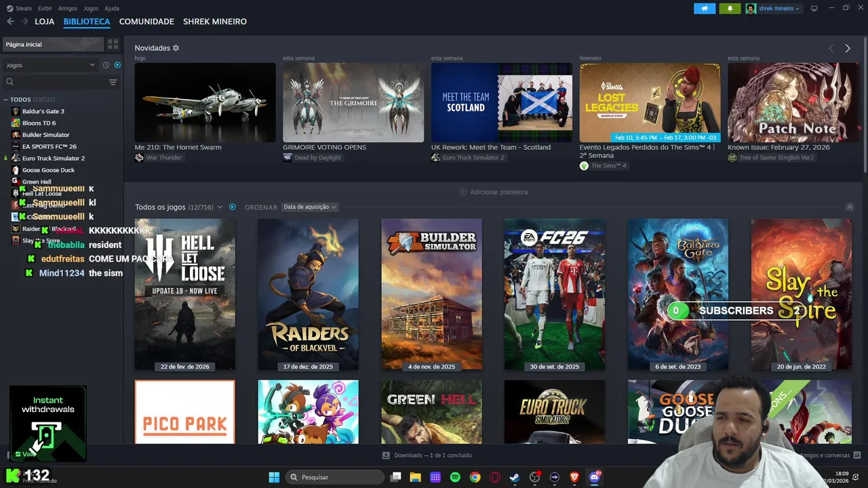Click Adicionar prateleira to add shelf
868x488 pixels.
(494, 192)
